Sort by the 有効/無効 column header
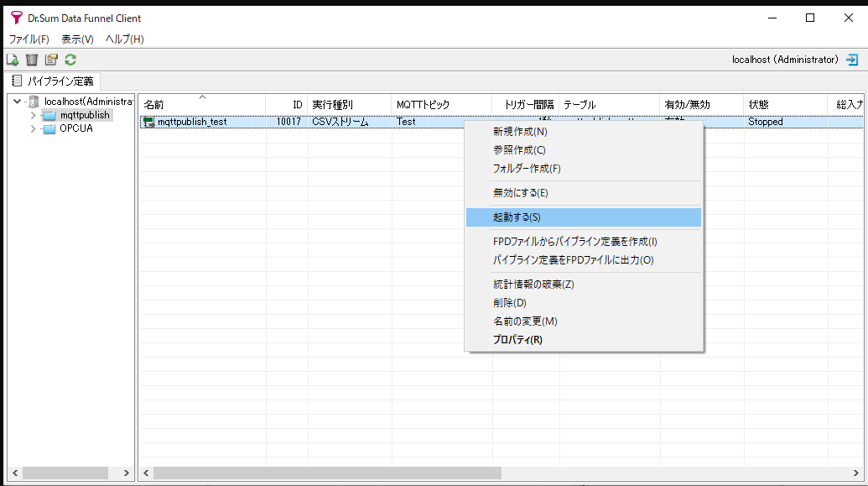This screenshot has height=486, width=868. [x=702, y=104]
